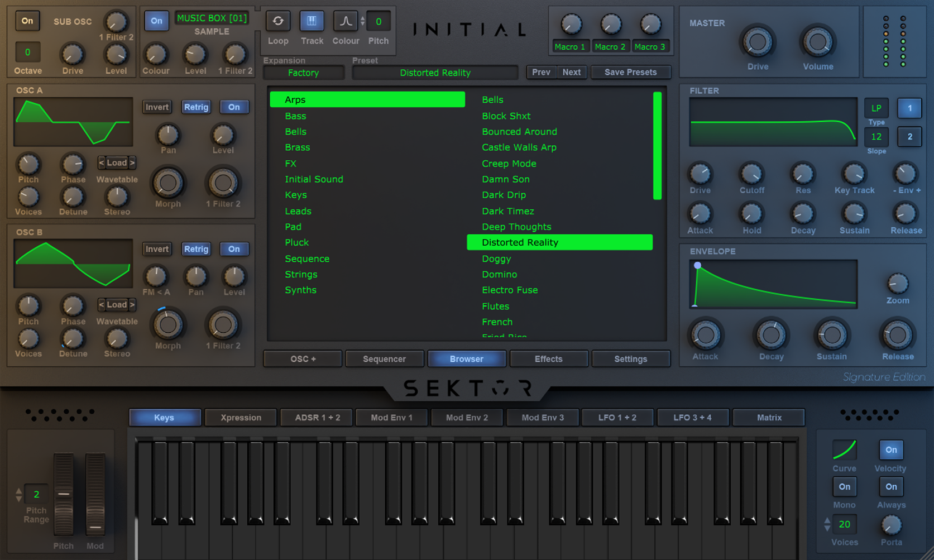
Task: Turn off the Velocity On toggle
Action: coord(890,449)
